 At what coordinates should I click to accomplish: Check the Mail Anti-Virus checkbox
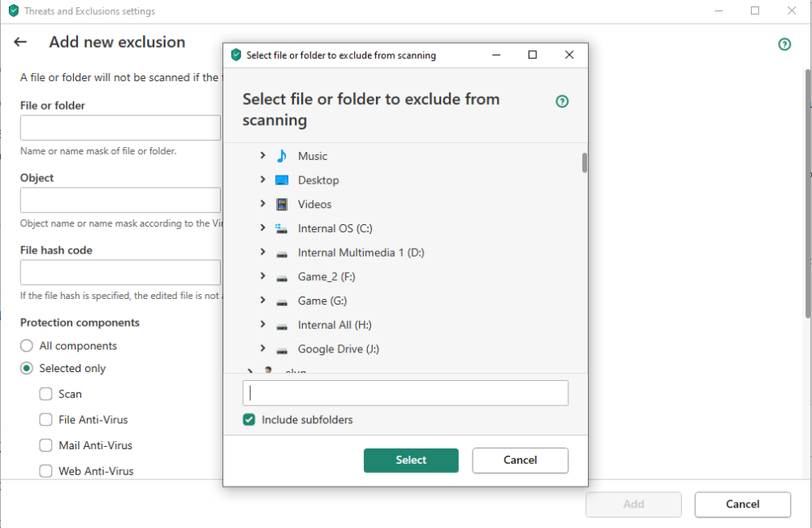(46, 445)
